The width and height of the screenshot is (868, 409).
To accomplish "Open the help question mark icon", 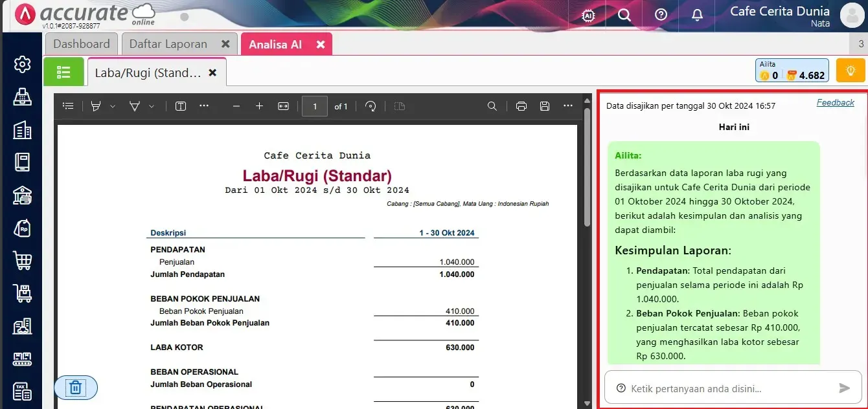I will [x=661, y=15].
